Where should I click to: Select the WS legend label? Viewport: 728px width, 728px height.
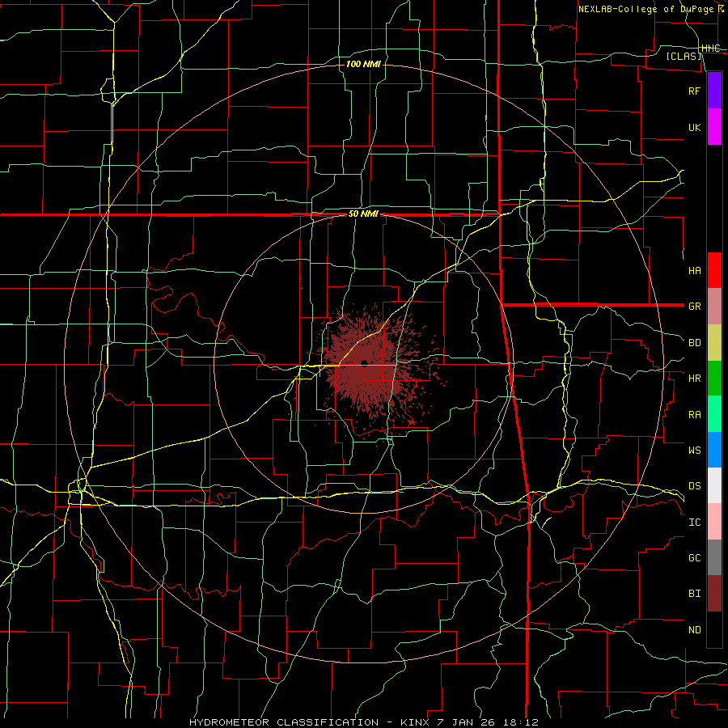pos(694,451)
